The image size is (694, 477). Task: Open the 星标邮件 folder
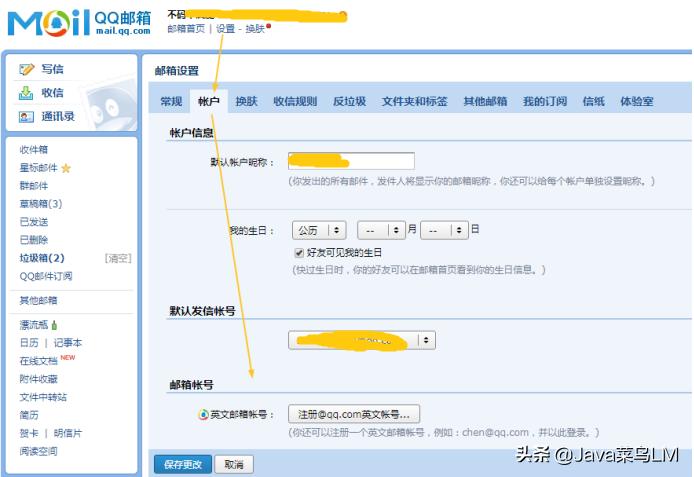click(x=39, y=168)
